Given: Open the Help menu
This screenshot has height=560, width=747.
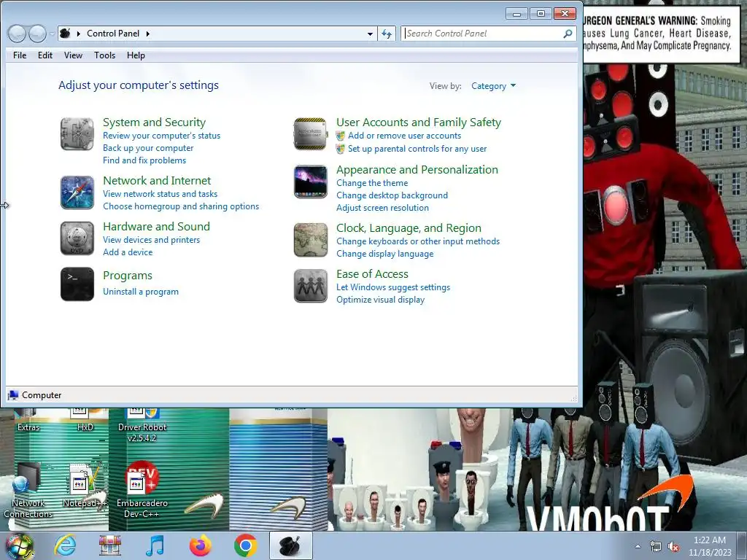Looking at the screenshot, I should pyautogui.click(x=136, y=55).
